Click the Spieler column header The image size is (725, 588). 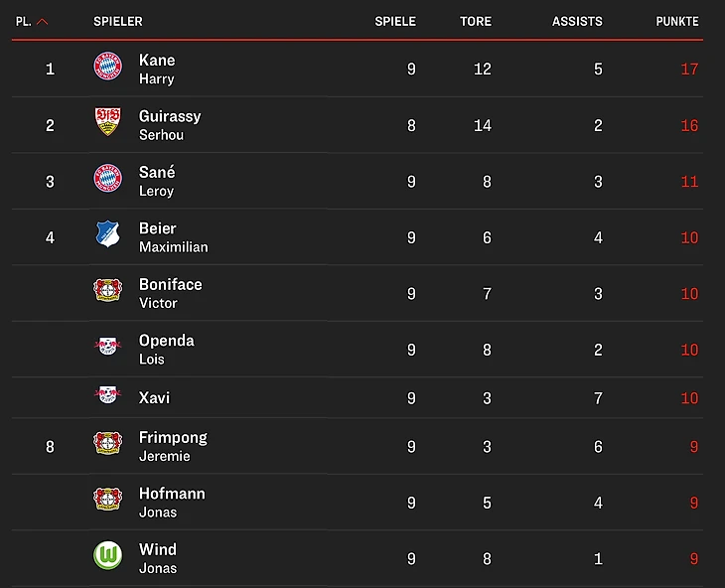coord(118,22)
